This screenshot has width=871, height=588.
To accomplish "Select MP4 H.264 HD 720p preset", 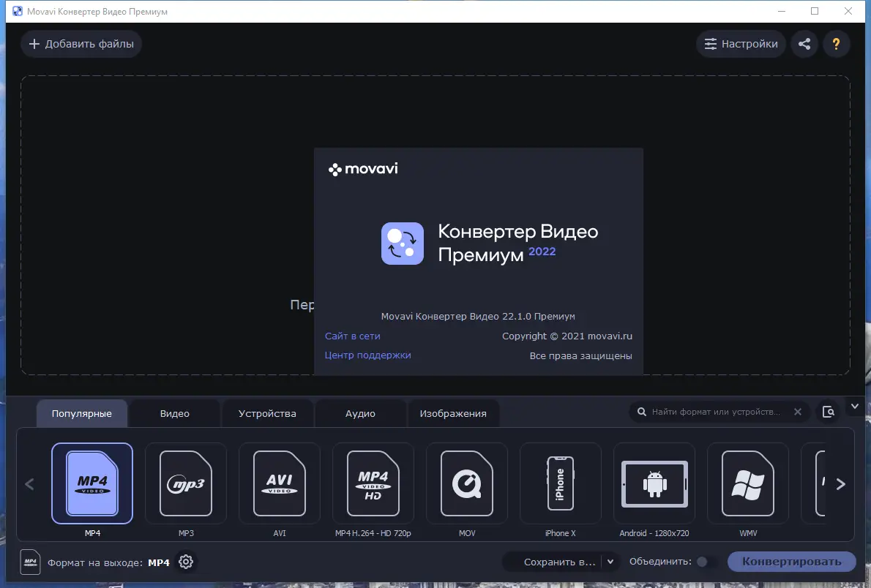I will [373, 483].
